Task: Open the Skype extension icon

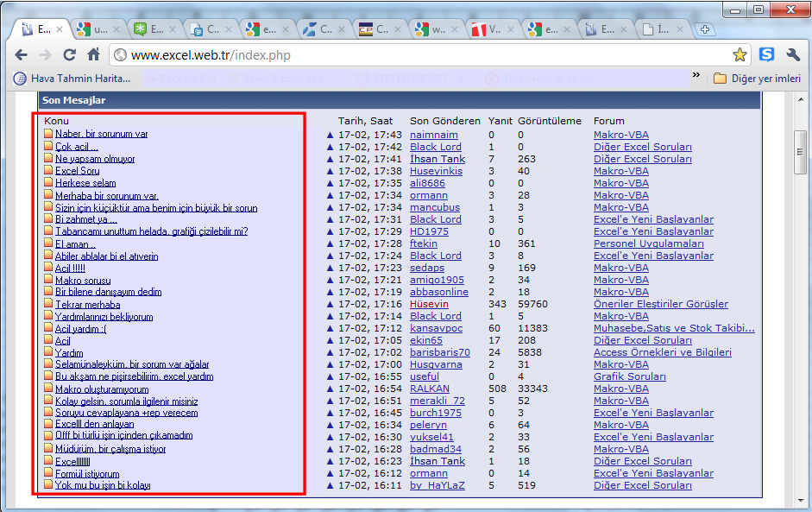Action: pos(766,55)
